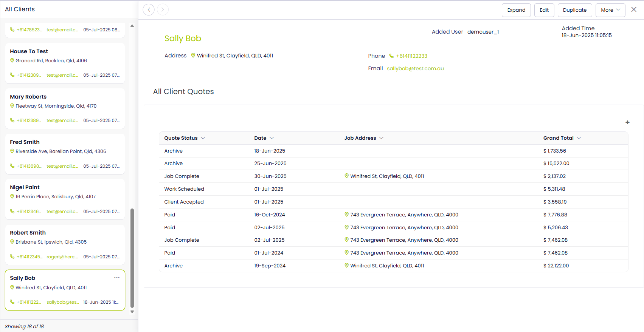644x332 pixels.
Task: Open Quote Status column sort dropdown
Action: [x=203, y=138]
